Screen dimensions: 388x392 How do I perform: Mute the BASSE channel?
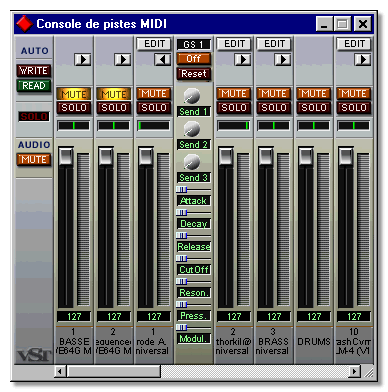click(74, 94)
